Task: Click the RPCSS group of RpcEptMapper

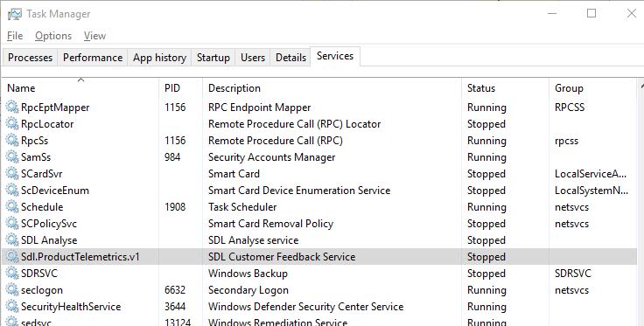Action: point(570,108)
